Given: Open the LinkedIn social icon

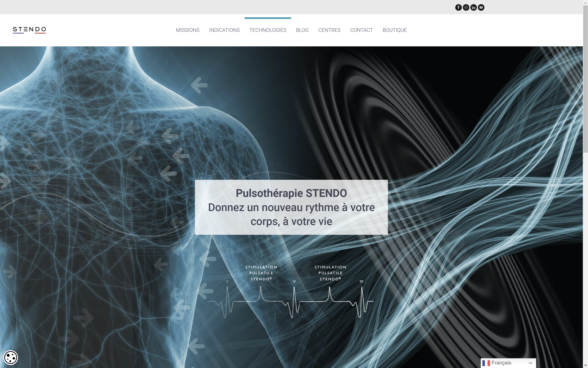Looking at the screenshot, I should [473, 8].
